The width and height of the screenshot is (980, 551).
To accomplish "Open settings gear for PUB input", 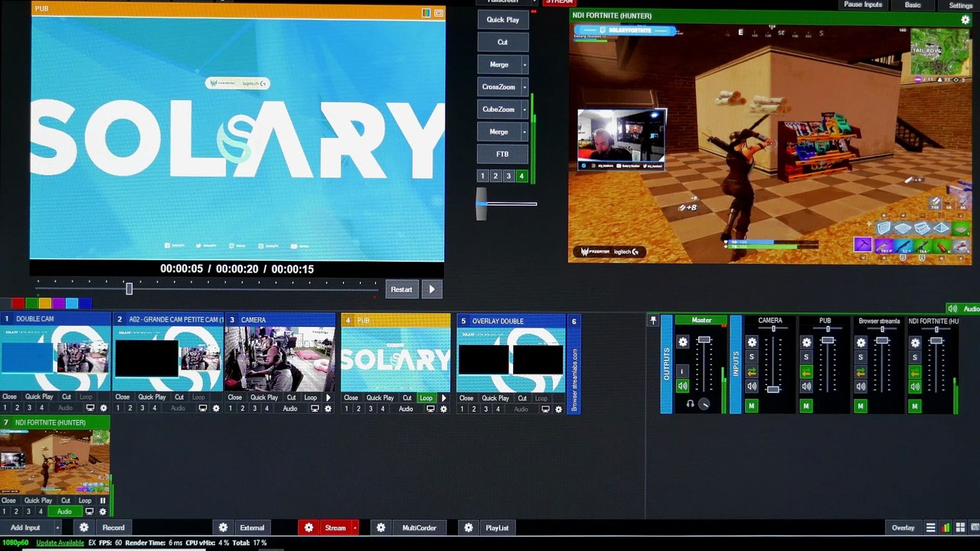I will 443,409.
